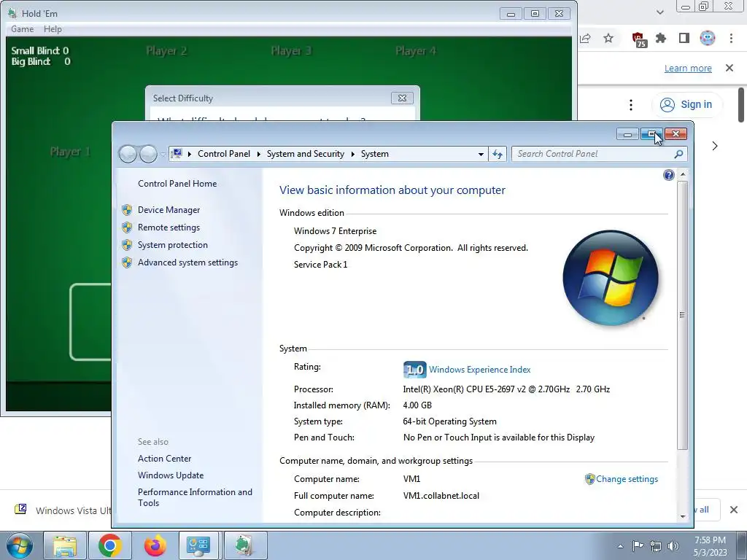Screen dimensions: 747x560
Task: Open the Chrome extensions puzzle icon
Action: (x=661, y=38)
